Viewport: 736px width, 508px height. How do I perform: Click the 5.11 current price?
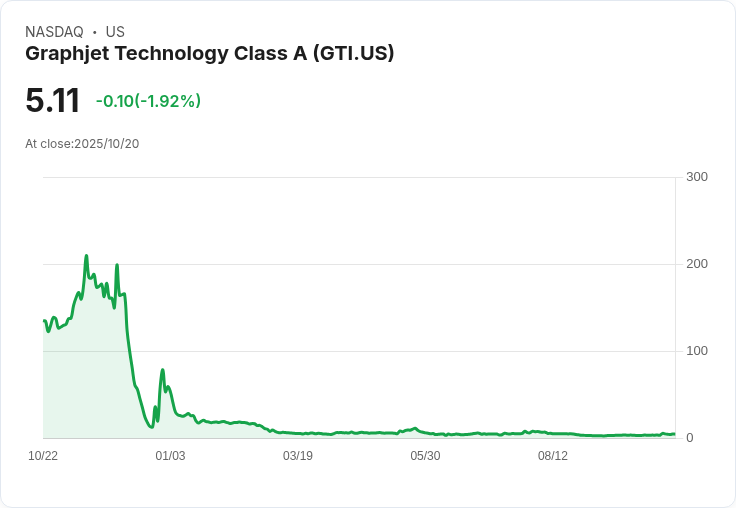(x=53, y=100)
